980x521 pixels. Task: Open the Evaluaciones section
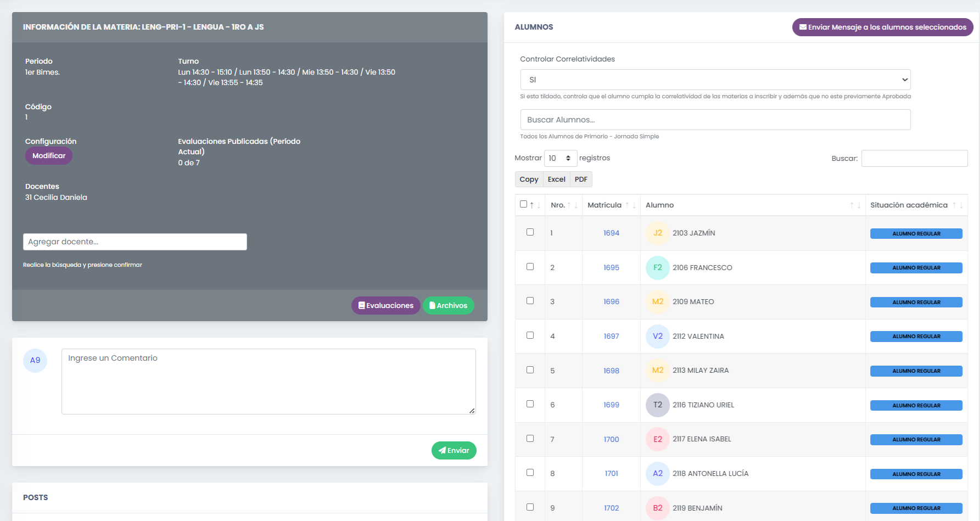coord(385,306)
